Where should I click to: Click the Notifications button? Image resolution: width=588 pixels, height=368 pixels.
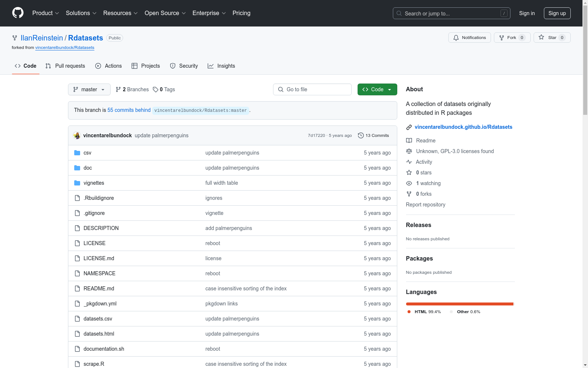470,38
